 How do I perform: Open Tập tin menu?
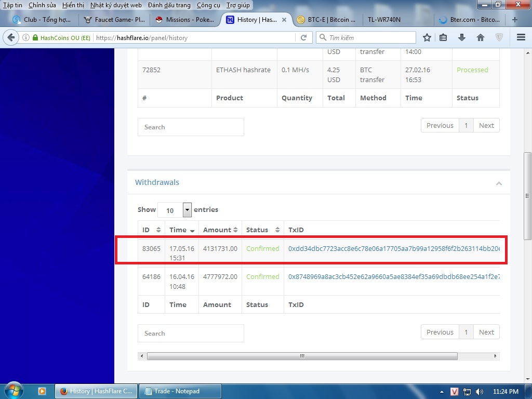click(12, 5)
